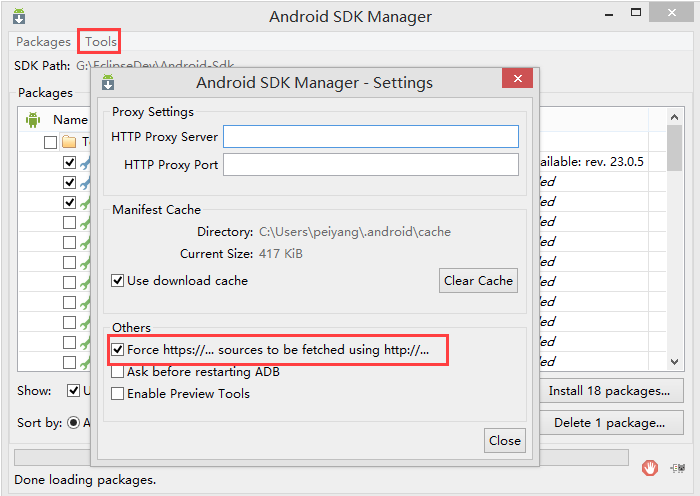Click the HTTP Proxy Port field
This screenshot has width=700, height=496.
tap(371, 165)
